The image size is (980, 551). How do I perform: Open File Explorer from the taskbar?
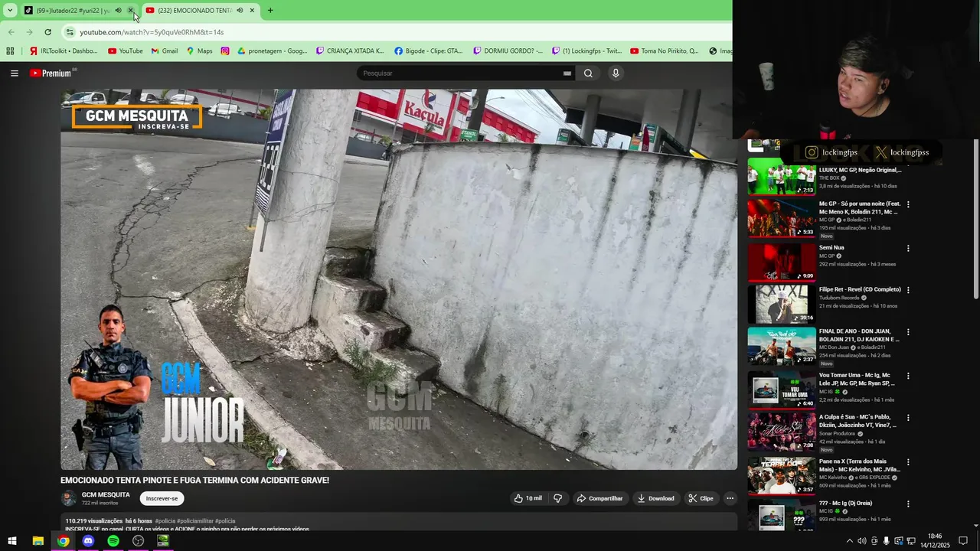[38, 541]
